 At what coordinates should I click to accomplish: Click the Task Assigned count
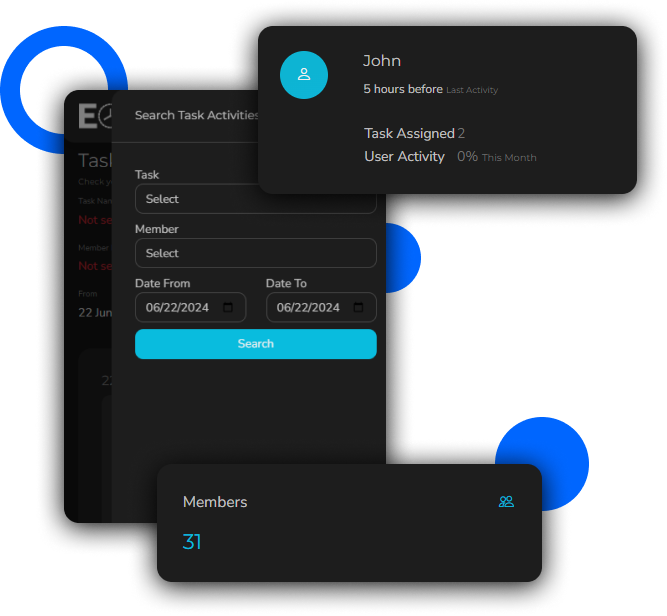461,134
